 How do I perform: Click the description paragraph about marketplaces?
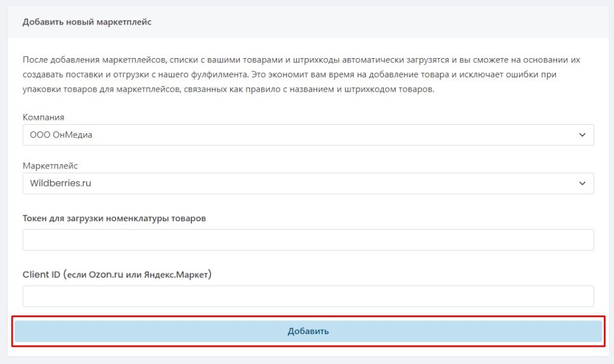point(301,75)
